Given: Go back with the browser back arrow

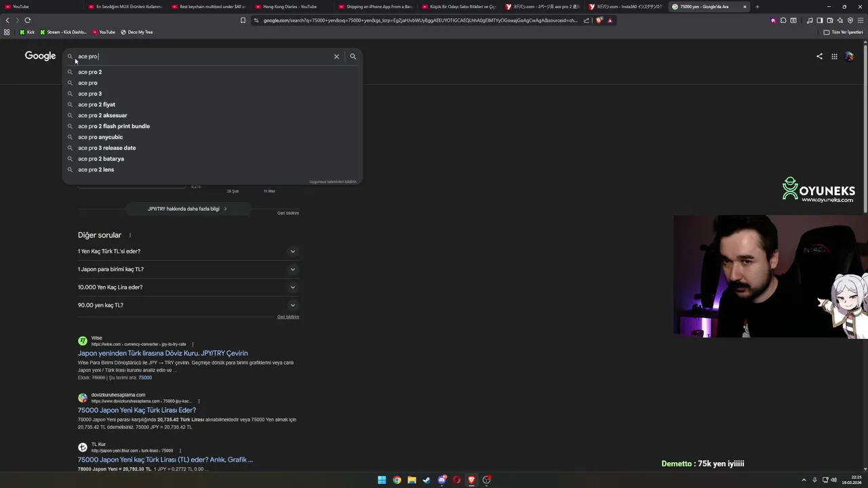Looking at the screenshot, I should click(7, 20).
